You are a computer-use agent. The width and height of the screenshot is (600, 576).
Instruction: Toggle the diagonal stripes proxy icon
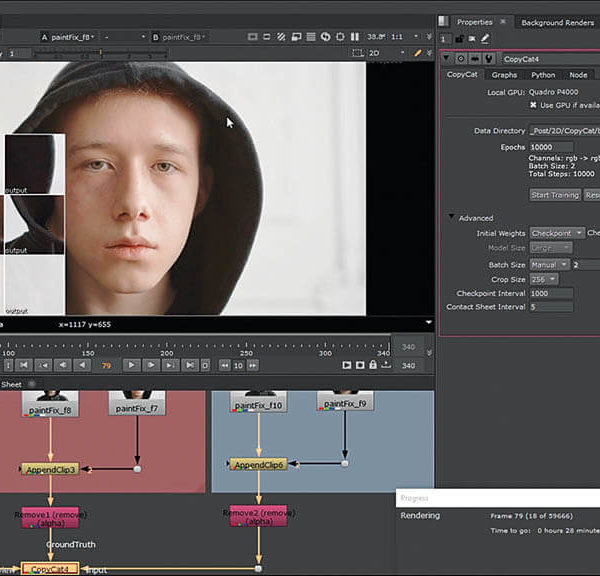[281, 37]
